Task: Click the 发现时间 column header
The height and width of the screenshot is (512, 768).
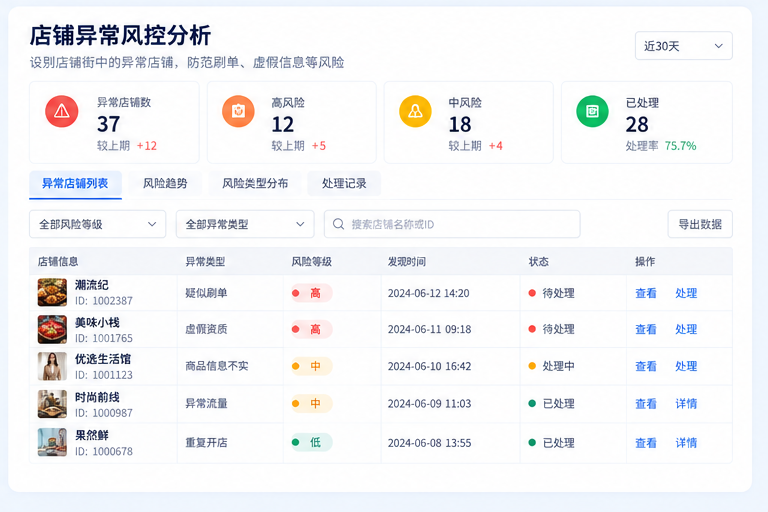Action: pyautogui.click(x=407, y=262)
